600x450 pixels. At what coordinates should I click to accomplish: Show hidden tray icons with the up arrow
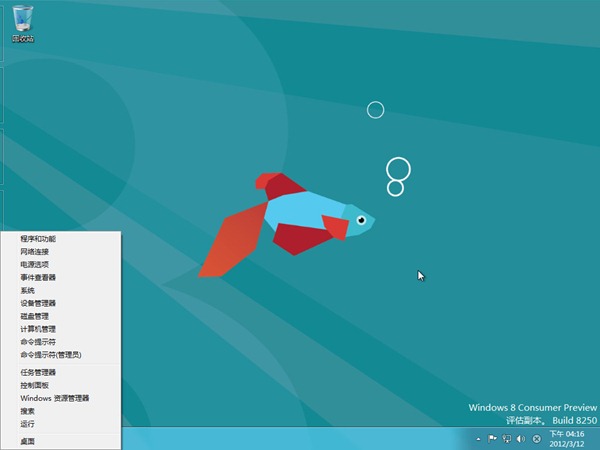coord(478,439)
